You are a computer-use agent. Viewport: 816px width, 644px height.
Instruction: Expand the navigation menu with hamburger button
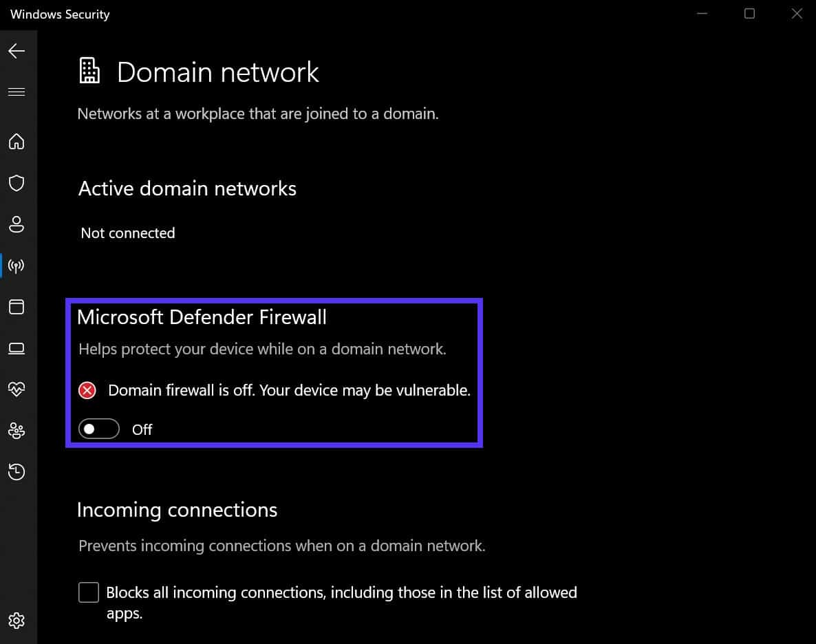pyautogui.click(x=17, y=91)
